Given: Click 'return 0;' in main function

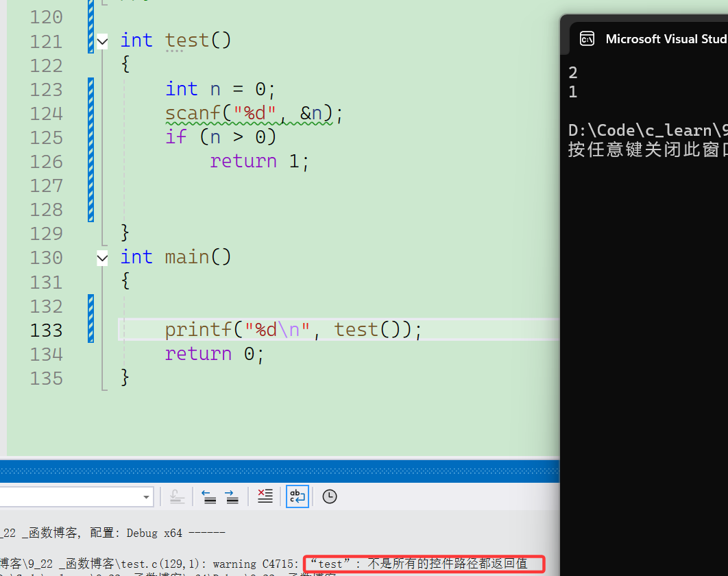Looking at the screenshot, I should pyautogui.click(x=215, y=354).
